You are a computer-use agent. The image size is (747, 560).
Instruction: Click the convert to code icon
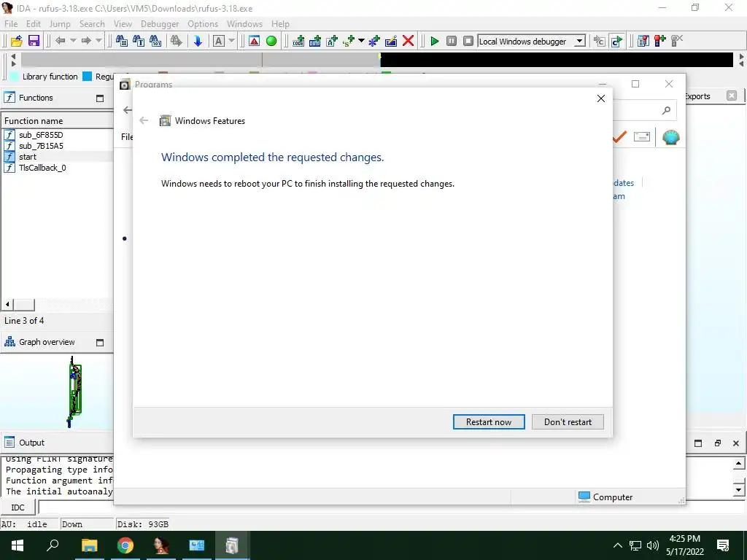coord(298,41)
